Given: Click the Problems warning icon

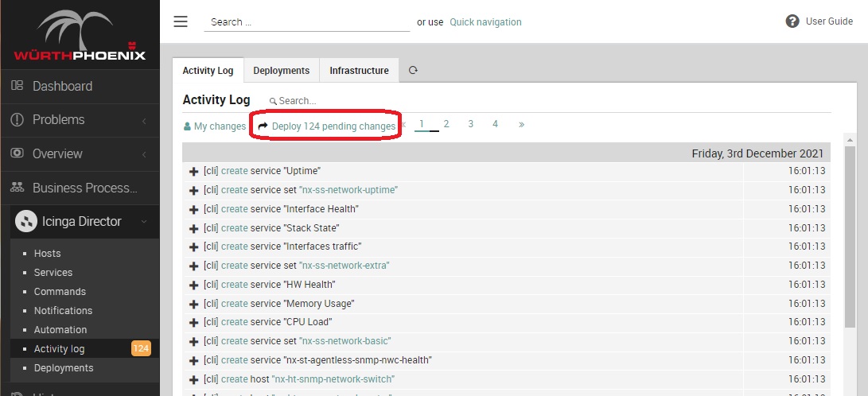Looking at the screenshot, I should [17, 120].
